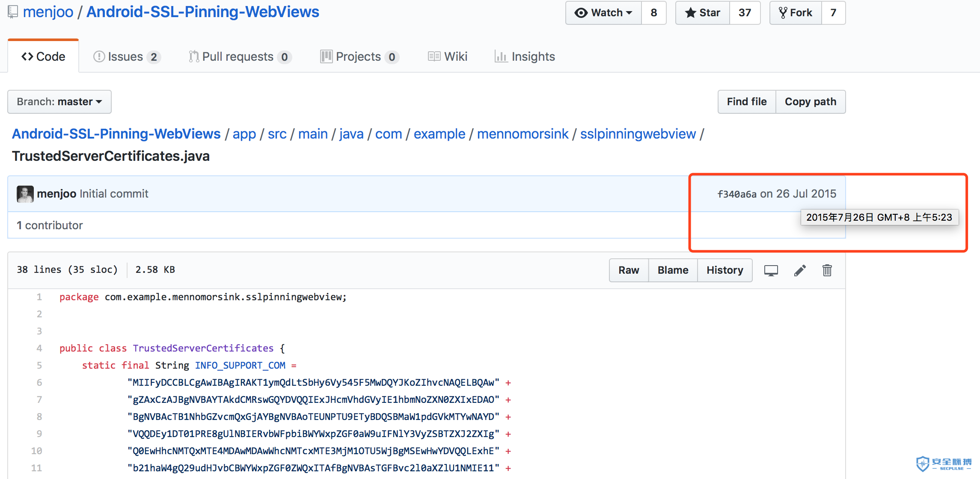The image size is (980, 479).
Task: Open the stargazers count 37
Action: pyautogui.click(x=745, y=13)
